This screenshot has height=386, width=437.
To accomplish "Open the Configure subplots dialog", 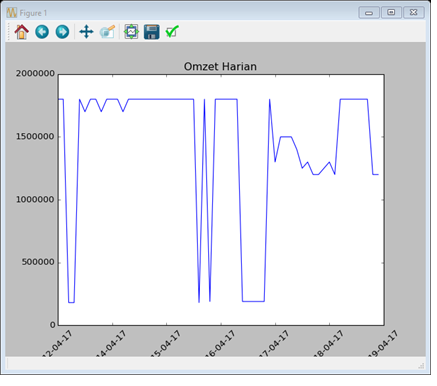I will pos(131,32).
